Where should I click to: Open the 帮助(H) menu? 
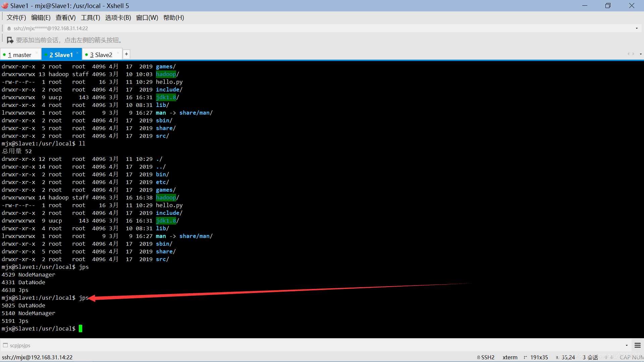click(x=173, y=18)
